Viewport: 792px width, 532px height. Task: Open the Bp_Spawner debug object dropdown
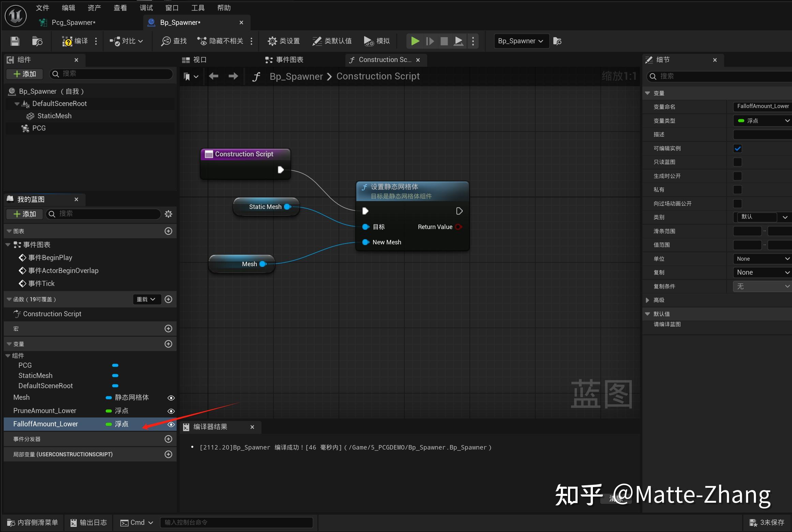(521, 41)
